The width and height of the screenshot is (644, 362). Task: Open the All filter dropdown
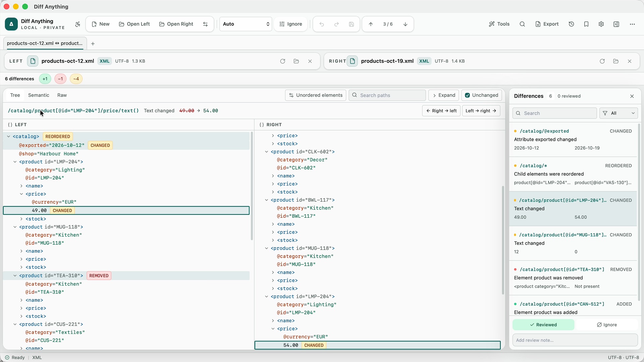(x=619, y=113)
